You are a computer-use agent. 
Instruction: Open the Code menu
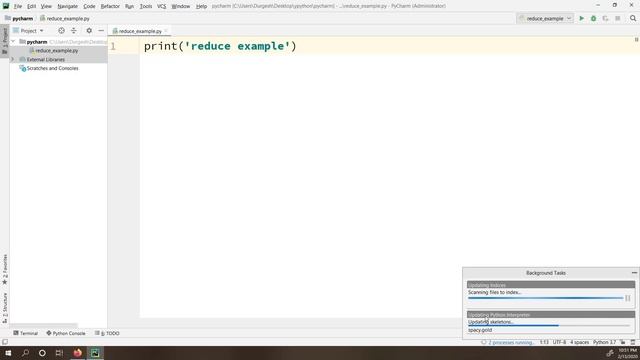click(89, 6)
